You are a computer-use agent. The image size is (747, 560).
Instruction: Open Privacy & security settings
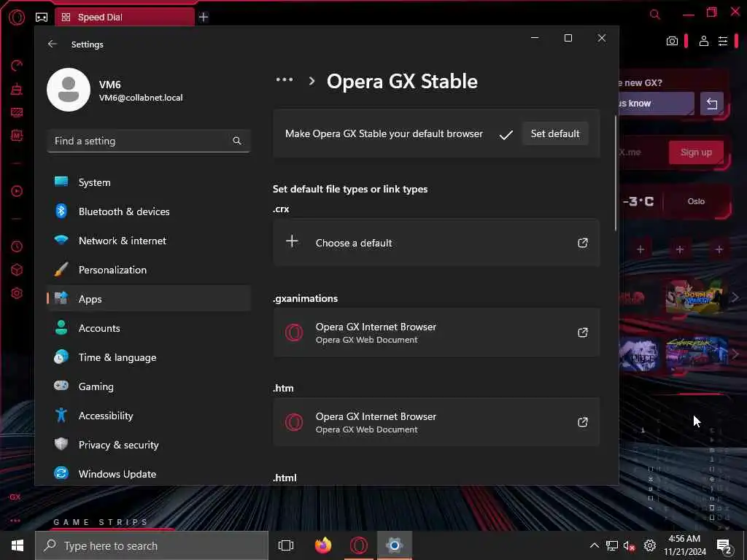tap(149, 445)
